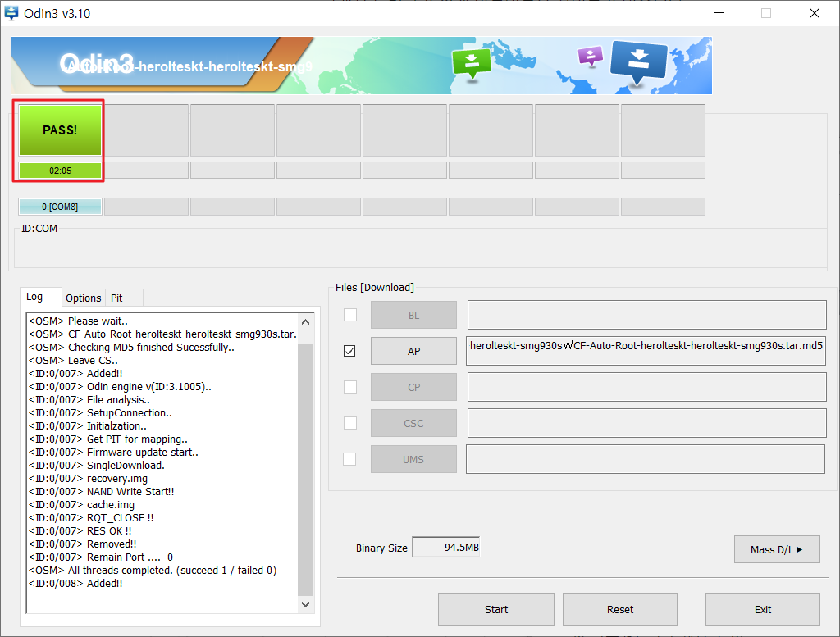This screenshot has width=840, height=637.
Task: Open the Options tab
Action: (83, 298)
